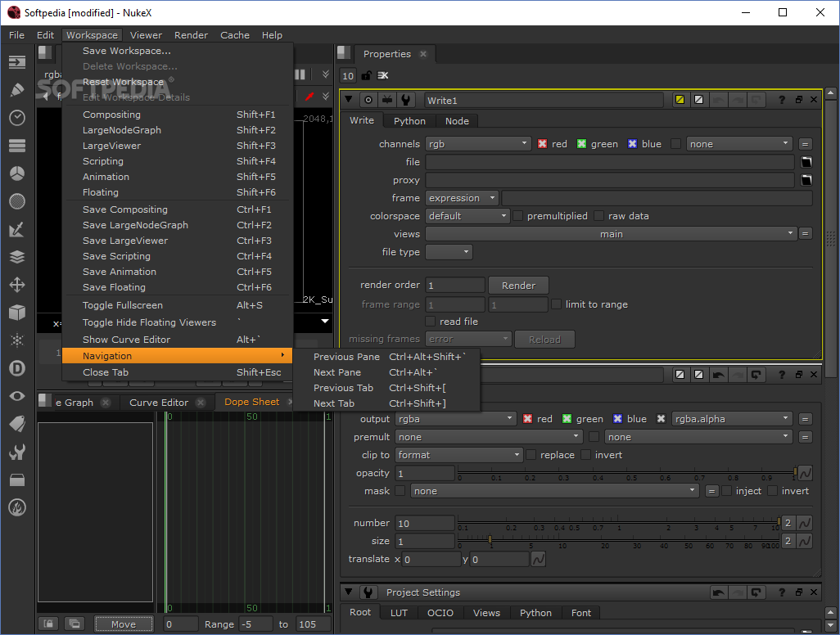Open the MetaData nodes tag icon
840x635 pixels.
tap(17, 424)
